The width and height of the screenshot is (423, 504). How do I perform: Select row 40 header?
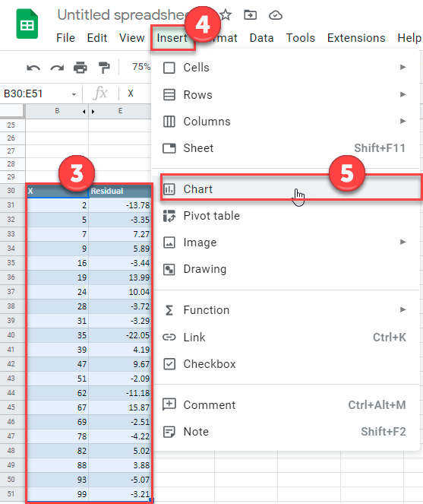tap(12, 335)
